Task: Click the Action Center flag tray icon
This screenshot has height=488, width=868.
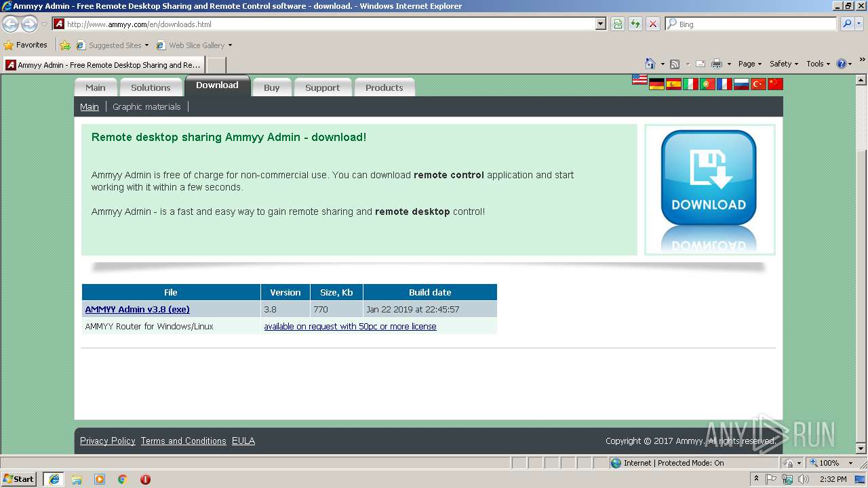Action: coord(771,479)
